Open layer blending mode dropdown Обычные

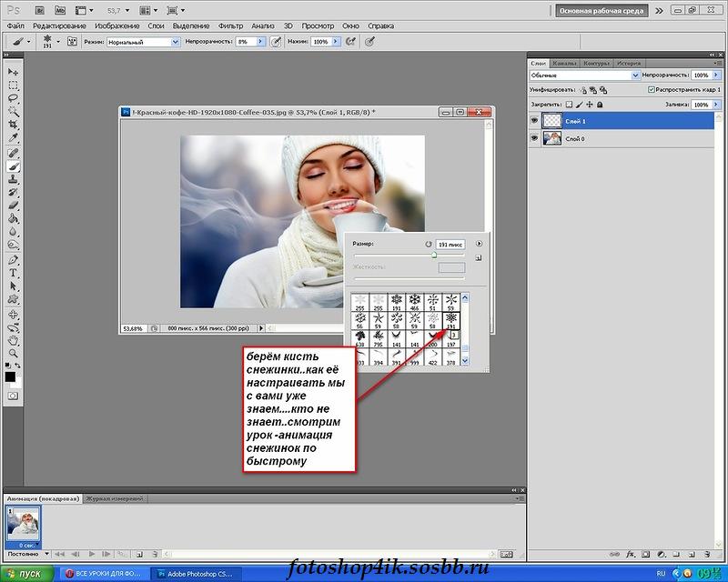pos(584,75)
